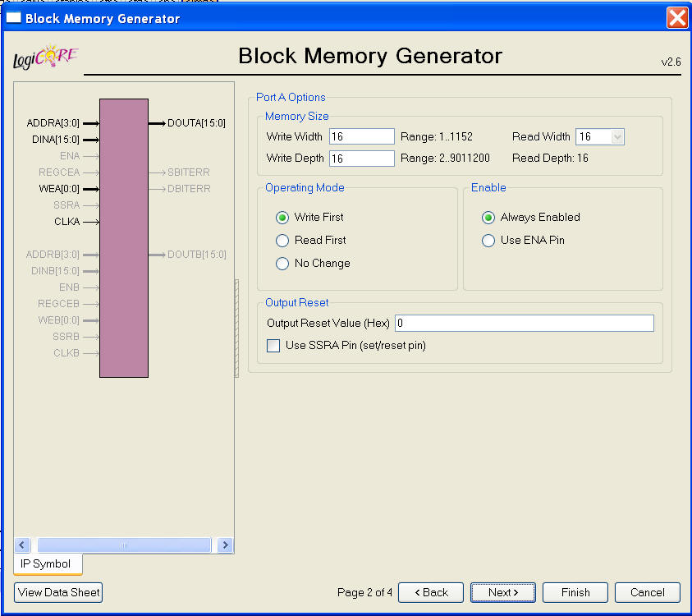Click the Range: 1..1152 text
This screenshot has height=616, width=692.
coord(437,137)
